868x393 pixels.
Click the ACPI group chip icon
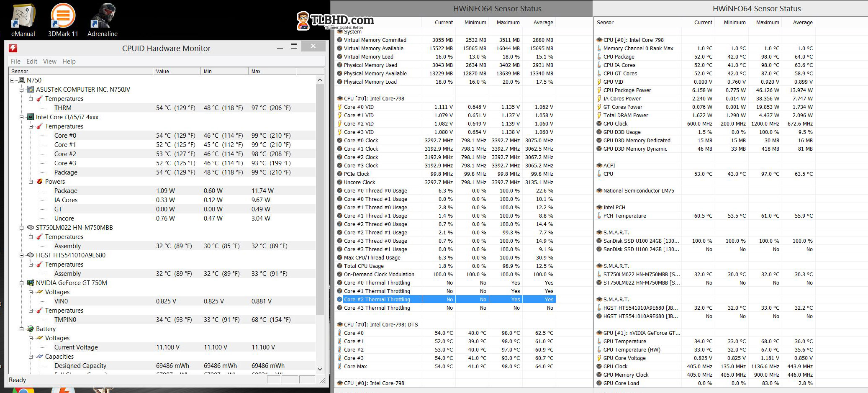(599, 166)
